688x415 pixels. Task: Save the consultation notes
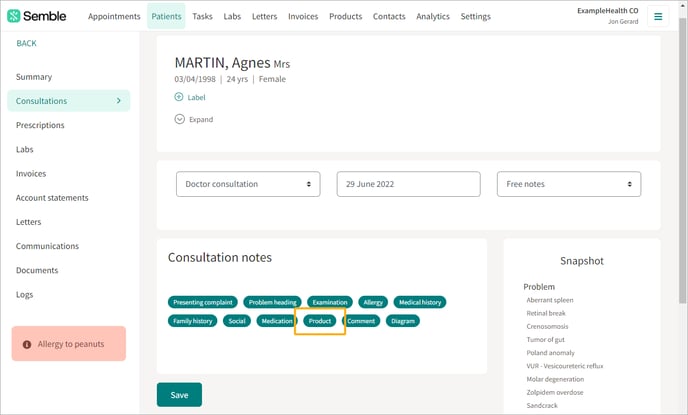(x=179, y=395)
